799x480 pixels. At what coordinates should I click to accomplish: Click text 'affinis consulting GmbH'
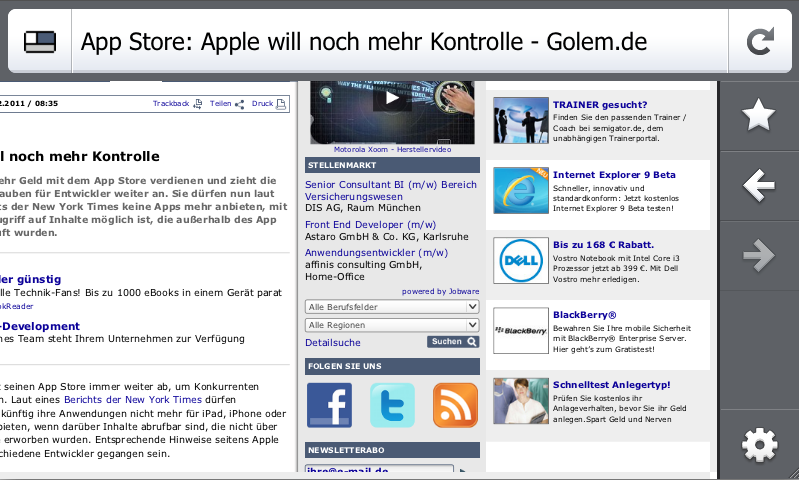[x=363, y=264]
